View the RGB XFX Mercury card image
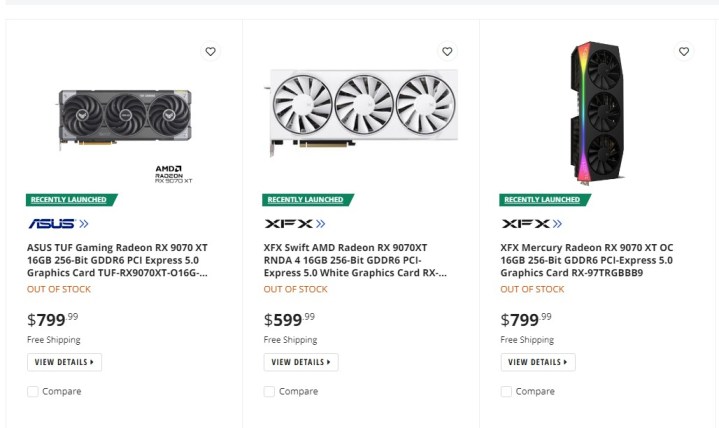The image size is (719, 428). coord(598,110)
